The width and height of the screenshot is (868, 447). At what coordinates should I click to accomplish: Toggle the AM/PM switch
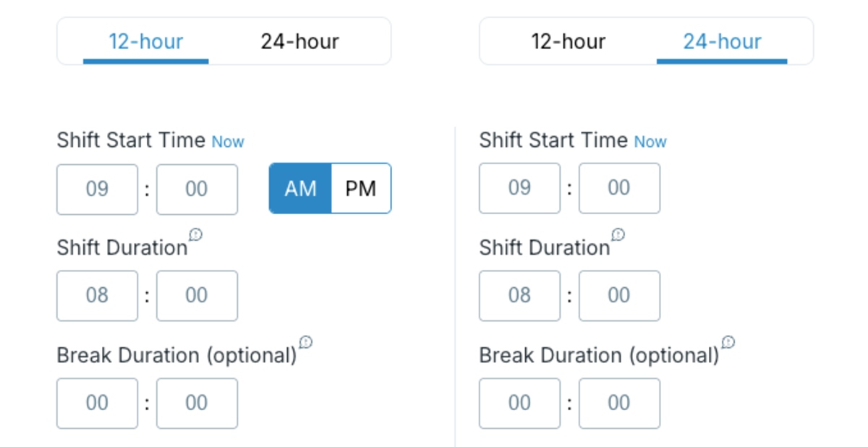[330, 189]
